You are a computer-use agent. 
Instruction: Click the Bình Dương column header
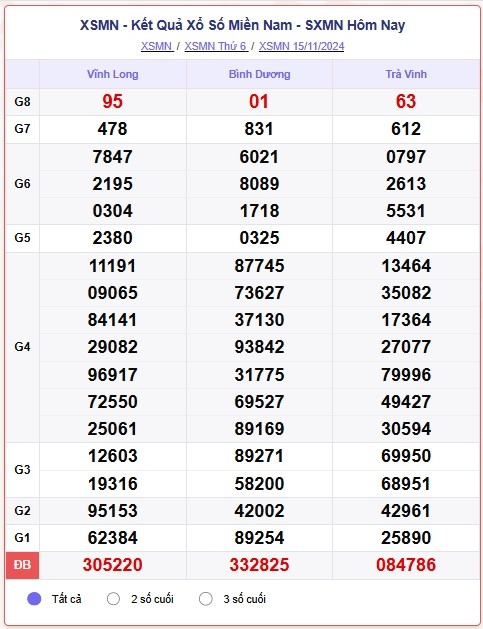260,74
